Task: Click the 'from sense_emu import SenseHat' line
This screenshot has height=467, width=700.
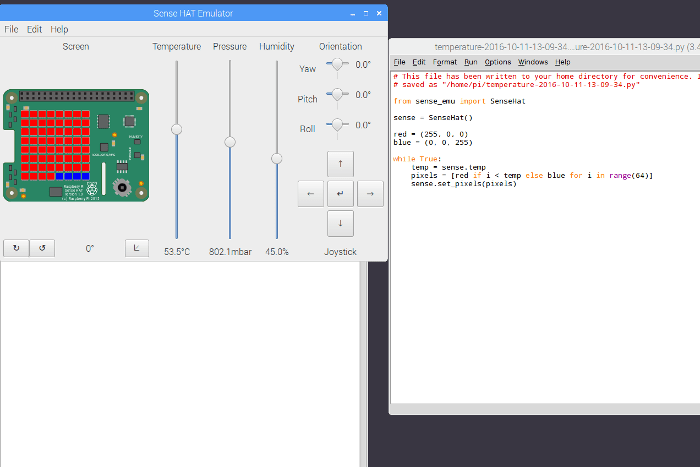Action: 459,101
